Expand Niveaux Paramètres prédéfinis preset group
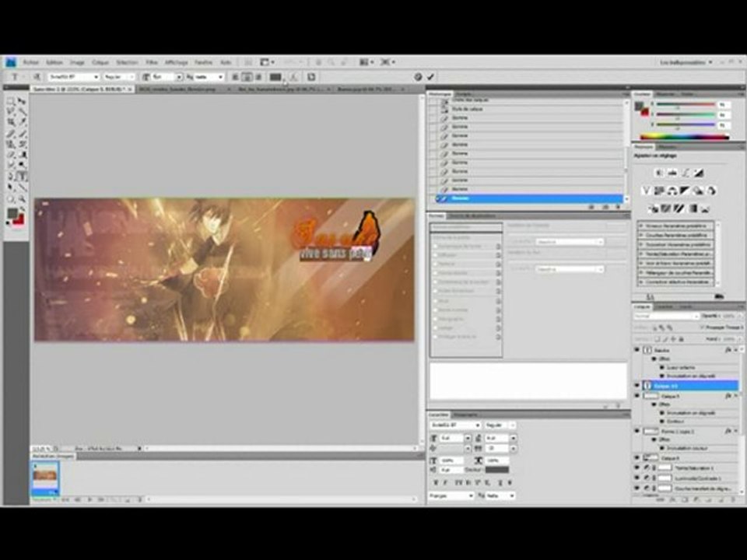 640,226
